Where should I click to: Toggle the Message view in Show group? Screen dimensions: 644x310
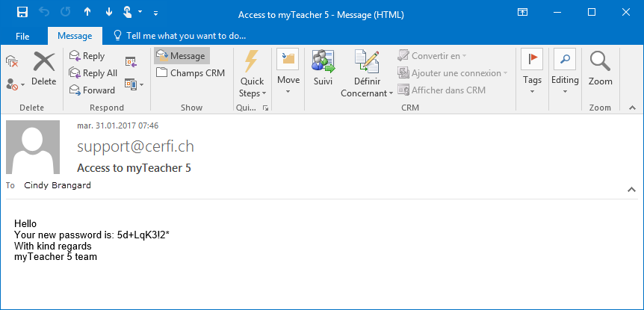tap(182, 55)
